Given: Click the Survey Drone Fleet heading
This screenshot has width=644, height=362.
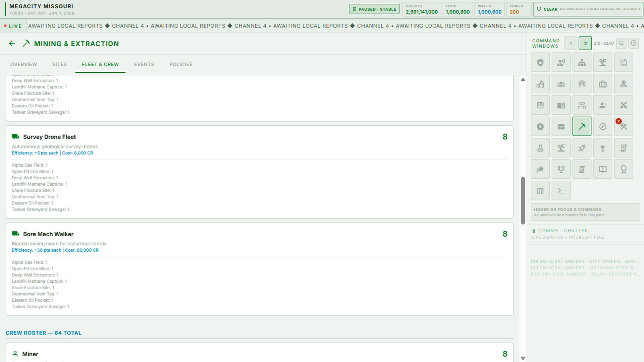Looking at the screenshot, I should click(x=49, y=137).
